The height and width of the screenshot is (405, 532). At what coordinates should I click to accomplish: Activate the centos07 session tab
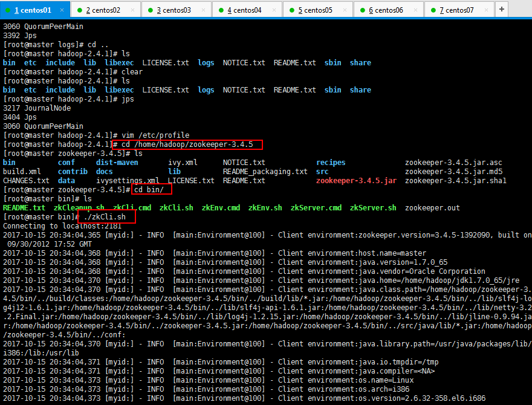[x=456, y=10]
